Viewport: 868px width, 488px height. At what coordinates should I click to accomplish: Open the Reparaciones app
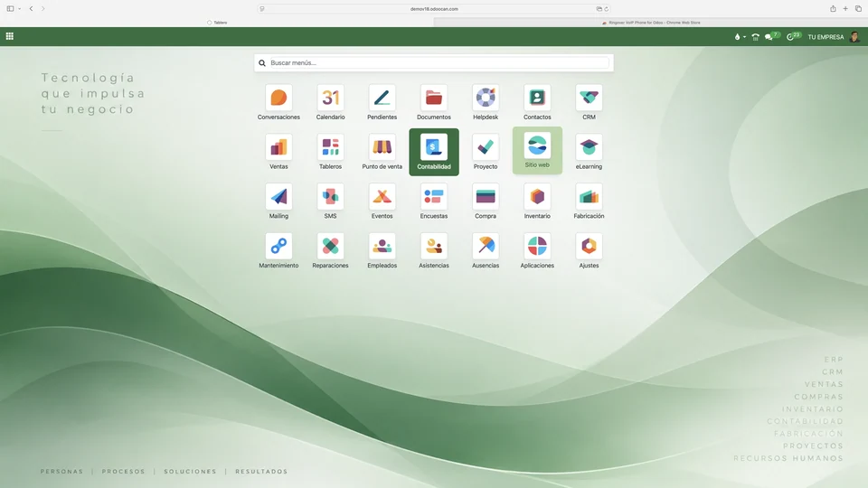coord(331,251)
